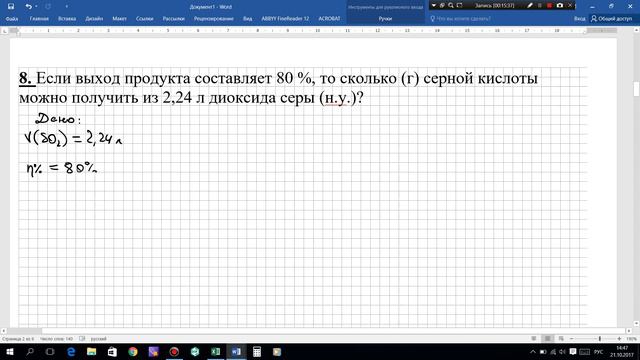Open Excel from the taskbar
Image resolution: width=640 pixels, height=360 pixels.
tap(216, 351)
